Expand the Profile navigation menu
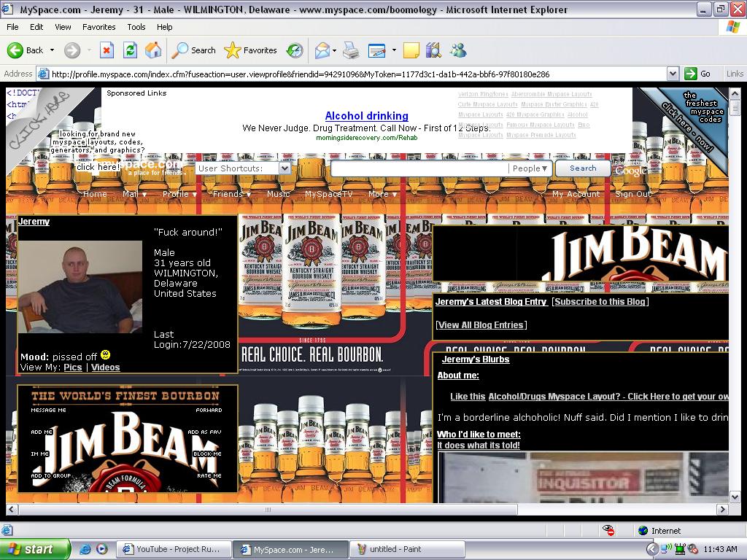Viewport: 747px width, 560px height. tap(179, 194)
